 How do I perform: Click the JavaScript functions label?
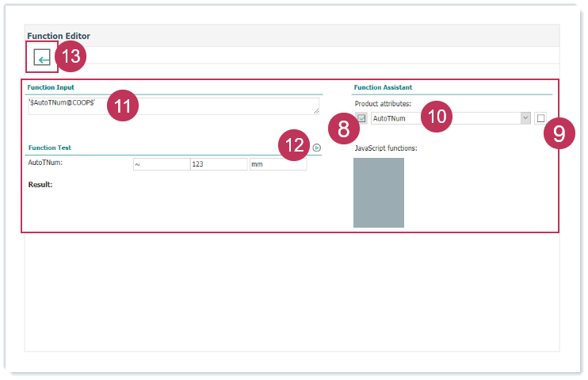pyautogui.click(x=386, y=148)
